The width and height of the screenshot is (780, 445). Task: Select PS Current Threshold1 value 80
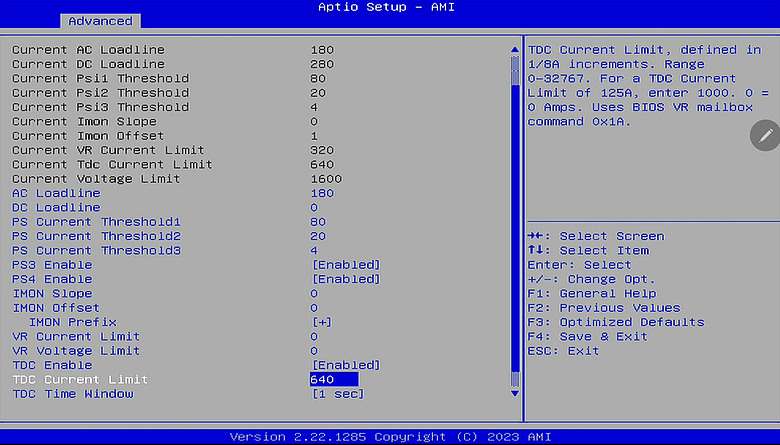point(318,222)
